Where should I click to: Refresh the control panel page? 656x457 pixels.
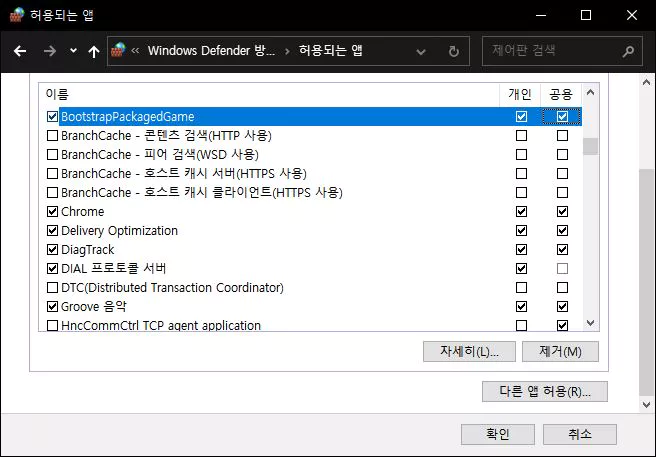point(454,51)
